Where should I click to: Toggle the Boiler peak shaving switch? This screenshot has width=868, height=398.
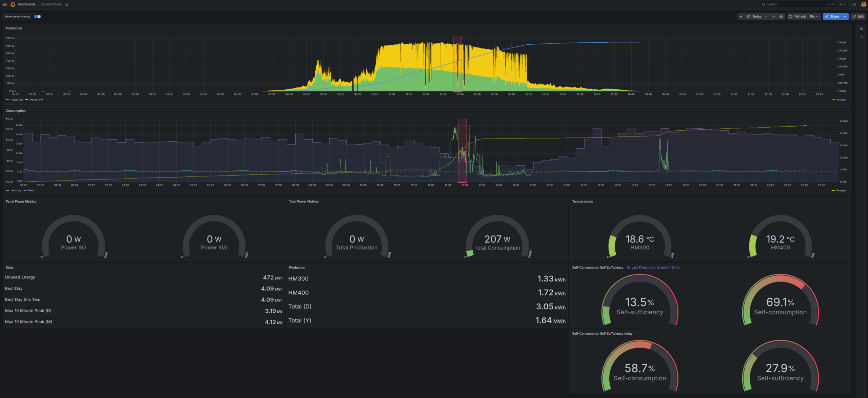point(38,17)
